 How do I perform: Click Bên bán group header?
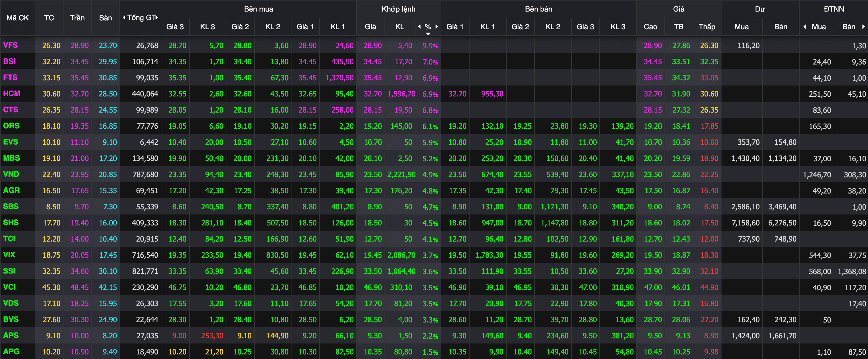coord(539,9)
